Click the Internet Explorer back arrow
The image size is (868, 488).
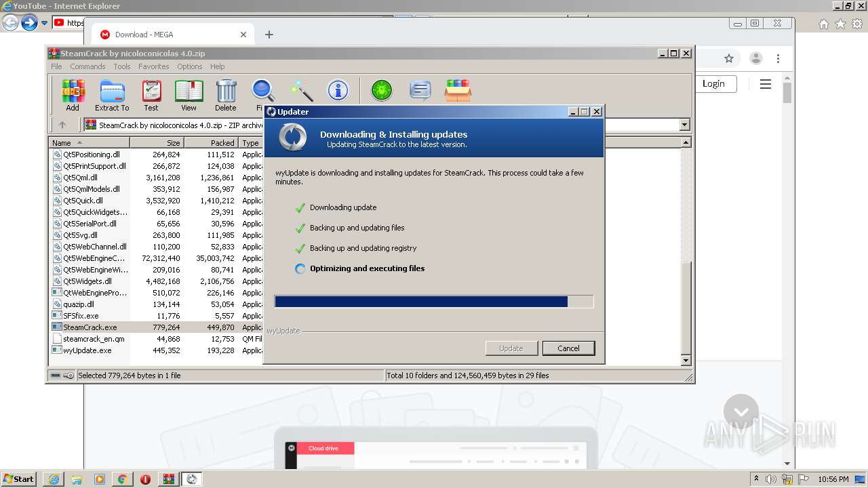[x=10, y=23]
